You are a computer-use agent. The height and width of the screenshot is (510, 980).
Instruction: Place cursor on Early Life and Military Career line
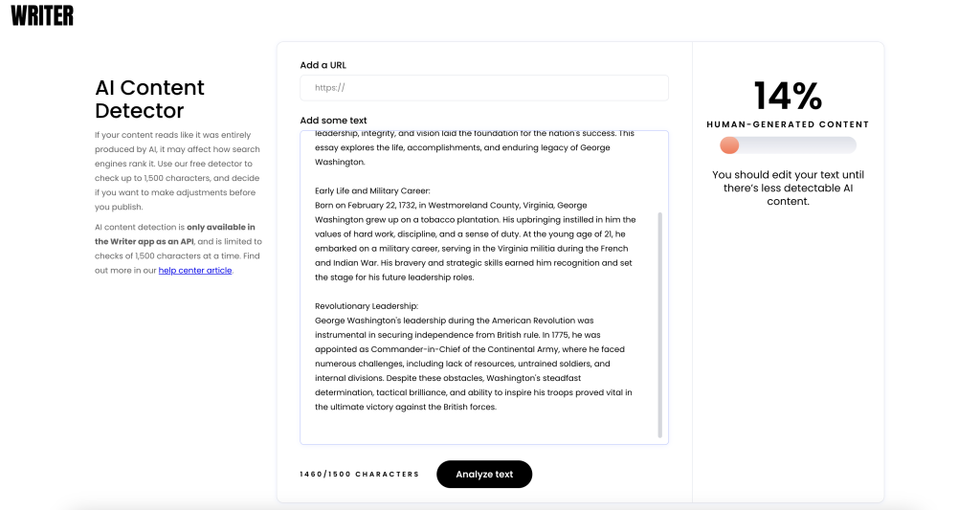(372, 190)
